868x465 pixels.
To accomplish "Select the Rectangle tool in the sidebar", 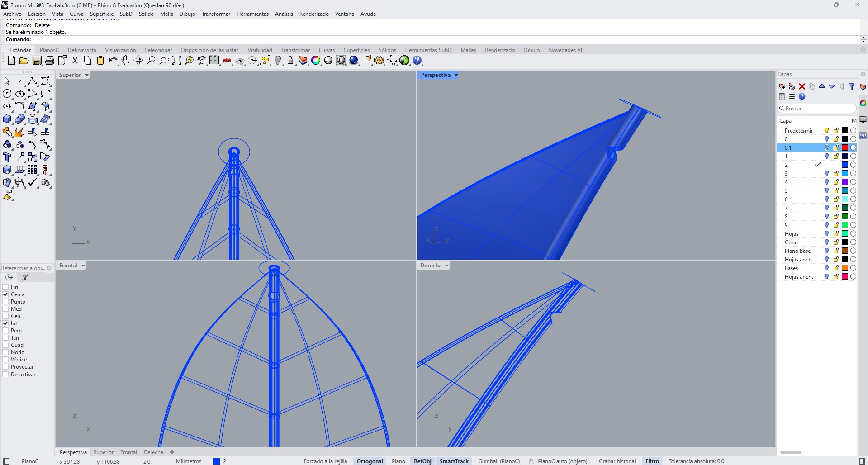I will pos(45,94).
